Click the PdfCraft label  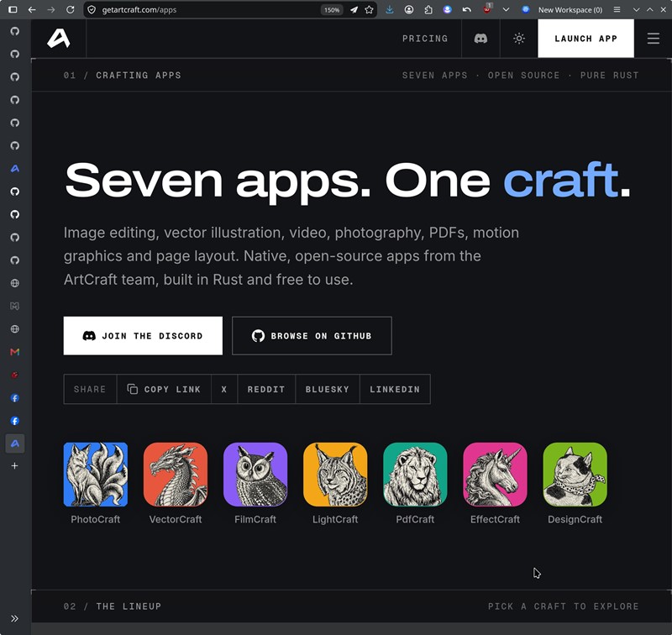(x=415, y=519)
